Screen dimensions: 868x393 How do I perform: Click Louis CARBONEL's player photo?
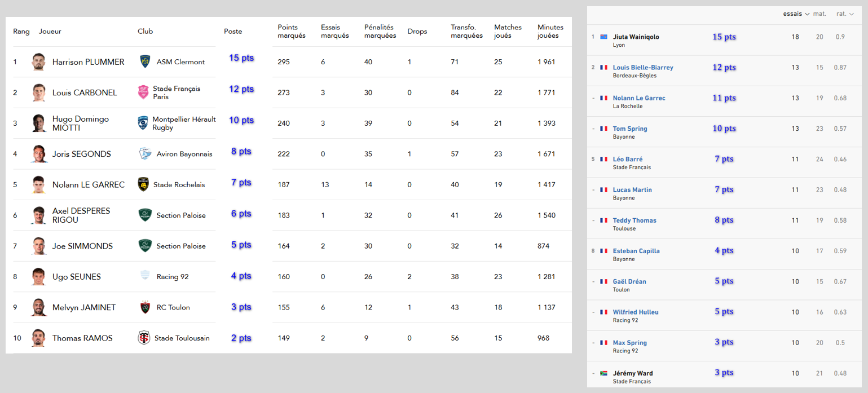[x=38, y=92]
